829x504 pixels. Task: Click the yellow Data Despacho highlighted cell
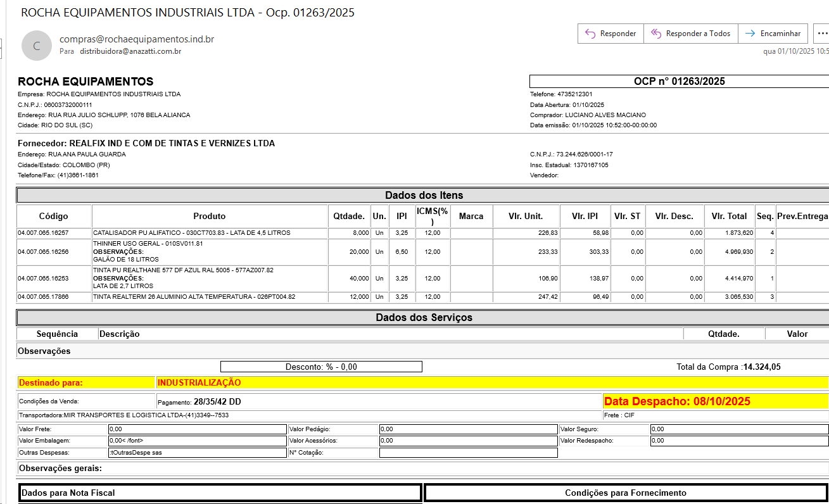pyautogui.click(x=715, y=401)
